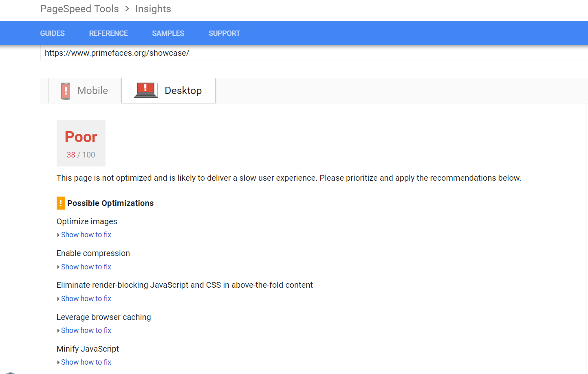Open the SAMPLES section

(x=168, y=33)
